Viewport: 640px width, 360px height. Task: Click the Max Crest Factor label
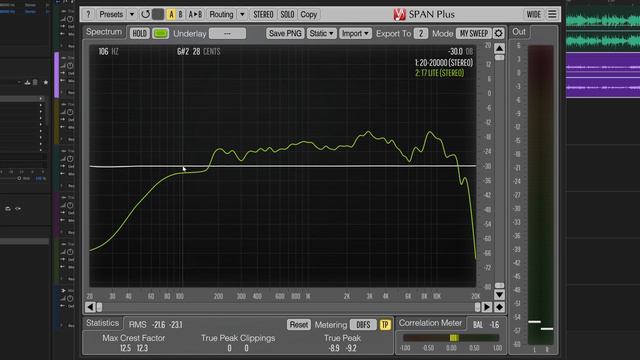coord(133,338)
